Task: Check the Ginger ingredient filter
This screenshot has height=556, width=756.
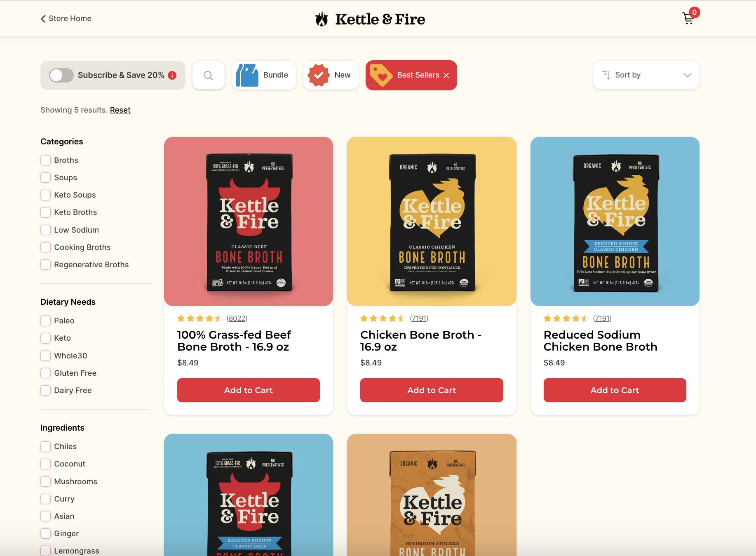Action: pyautogui.click(x=46, y=533)
